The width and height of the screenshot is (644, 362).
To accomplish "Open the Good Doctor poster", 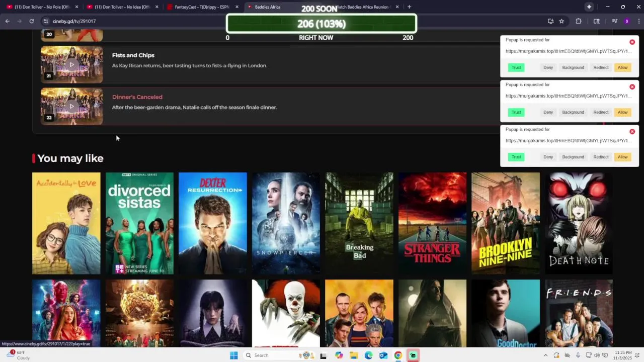I will tap(506, 313).
